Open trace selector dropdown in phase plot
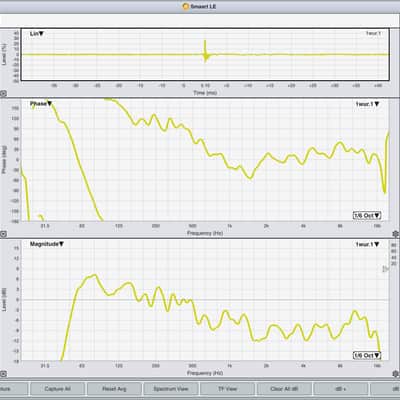400x400 pixels. click(367, 104)
